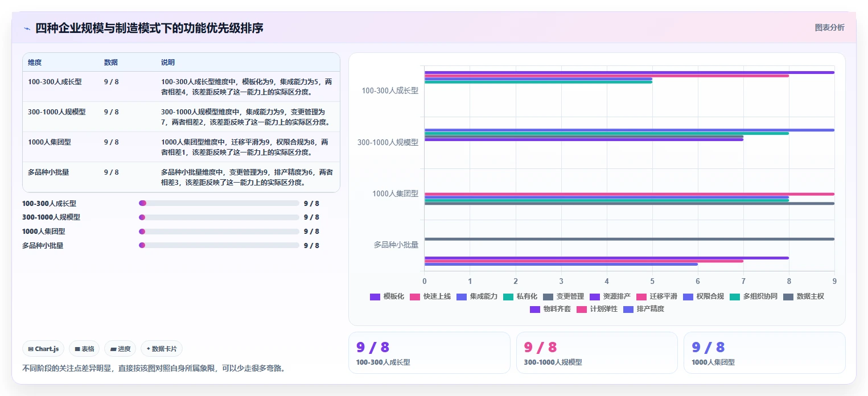Viewport: 868px width, 396px height.
Task: Click the x-axis tick label 9
Action: tap(834, 281)
